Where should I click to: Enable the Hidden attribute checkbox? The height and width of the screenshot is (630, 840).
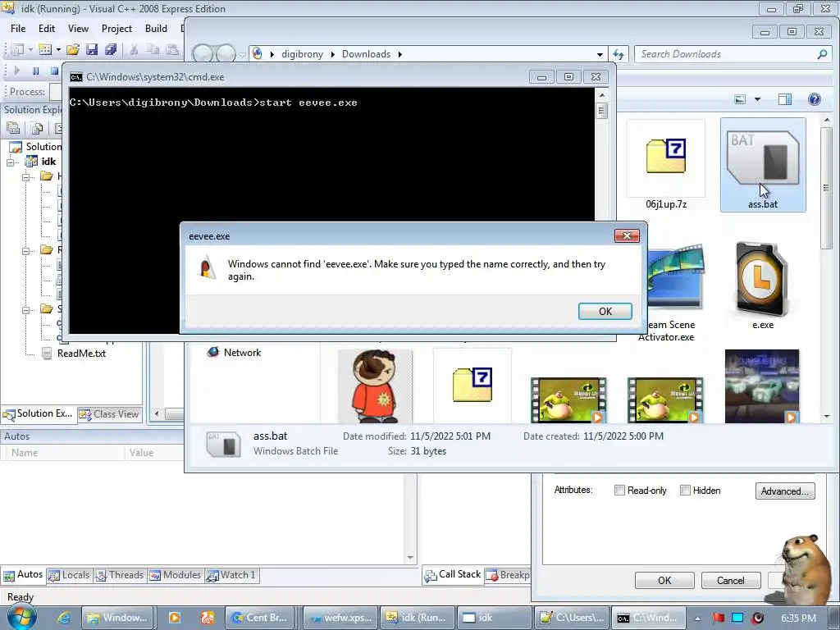click(685, 491)
